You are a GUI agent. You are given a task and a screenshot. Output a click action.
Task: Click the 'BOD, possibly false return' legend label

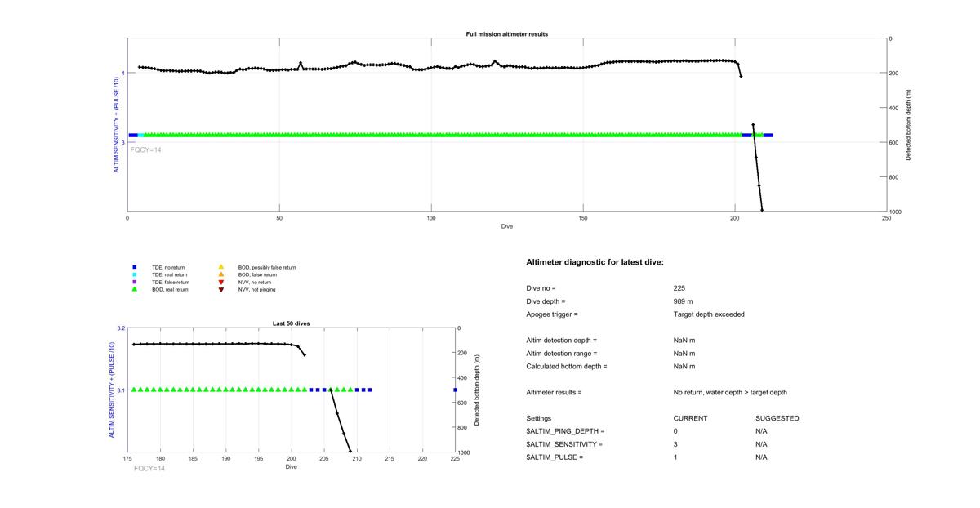click(267, 267)
